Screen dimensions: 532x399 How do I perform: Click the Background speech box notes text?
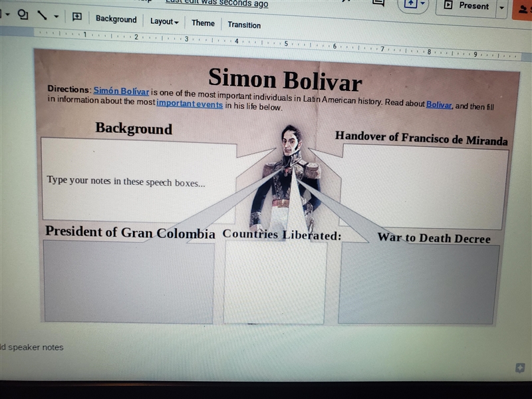126,181
